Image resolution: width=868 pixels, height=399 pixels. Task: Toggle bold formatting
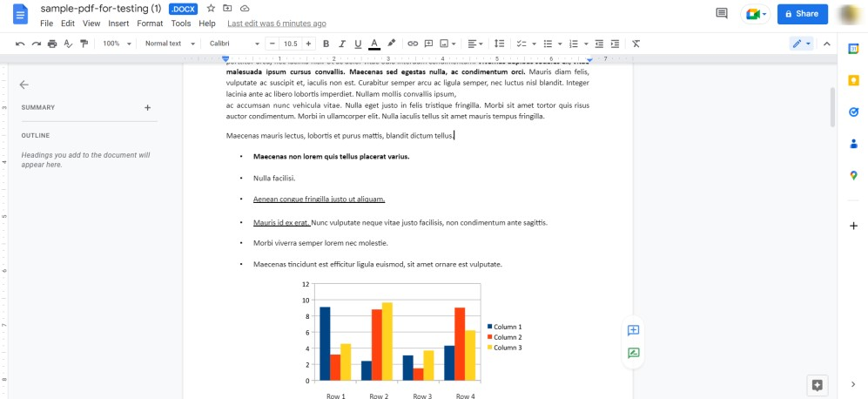(x=326, y=44)
